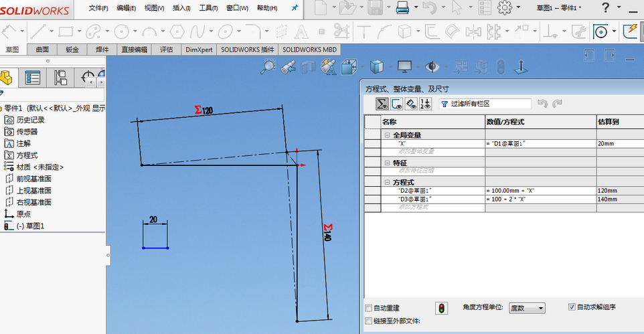Image resolution: width=644 pixels, height=334 pixels.
Task: Switch to the DimXpert tab
Action: 199,50
